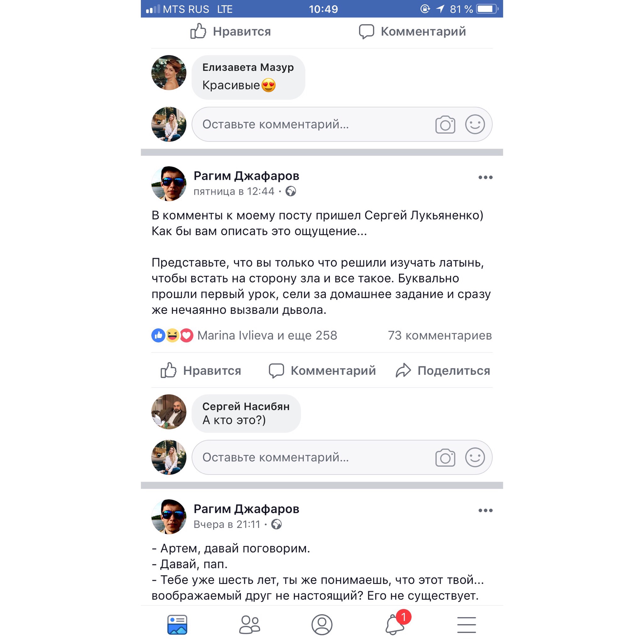Screen dimensions: 644x644
Task: View reactions from Marina Ivlieva и еще 258
Action: point(244,335)
